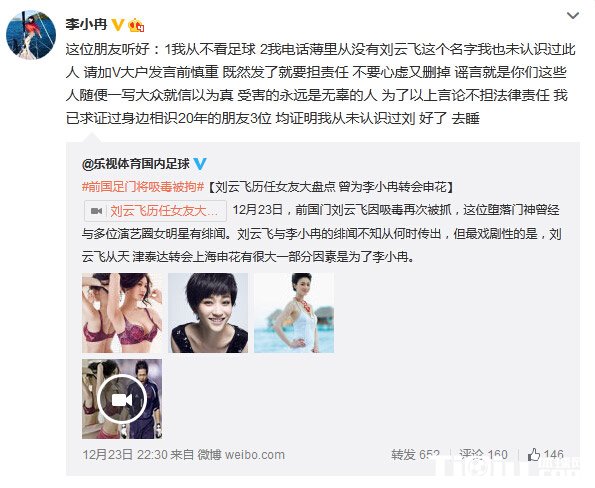This screenshot has width=595, height=488.
Task: Open the #前国足门将吸毒被拘# hashtag
Action: pyautogui.click(x=143, y=187)
